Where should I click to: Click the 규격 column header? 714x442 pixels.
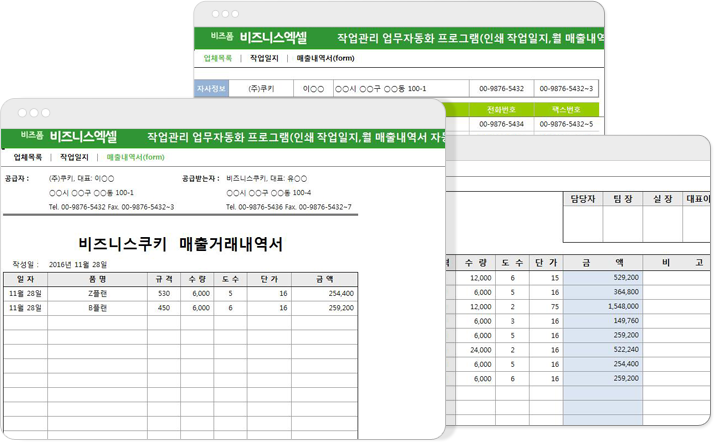coord(164,279)
